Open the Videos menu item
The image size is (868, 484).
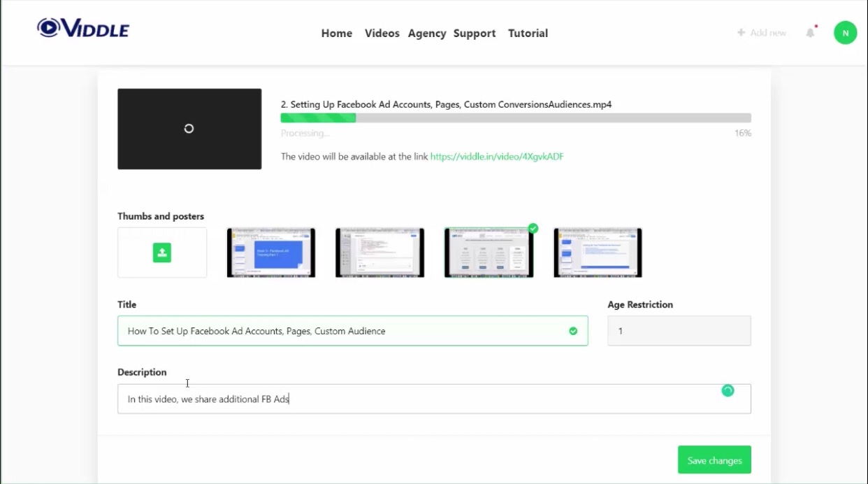382,33
